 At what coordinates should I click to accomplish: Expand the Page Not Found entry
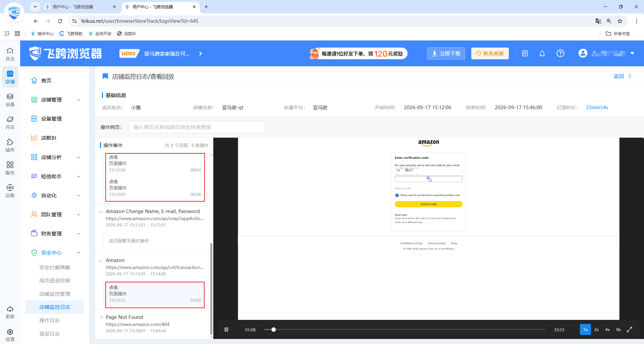pos(101,317)
